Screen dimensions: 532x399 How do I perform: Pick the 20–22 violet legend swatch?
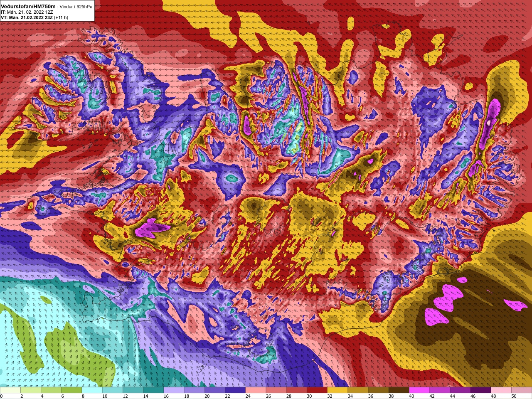(215, 390)
